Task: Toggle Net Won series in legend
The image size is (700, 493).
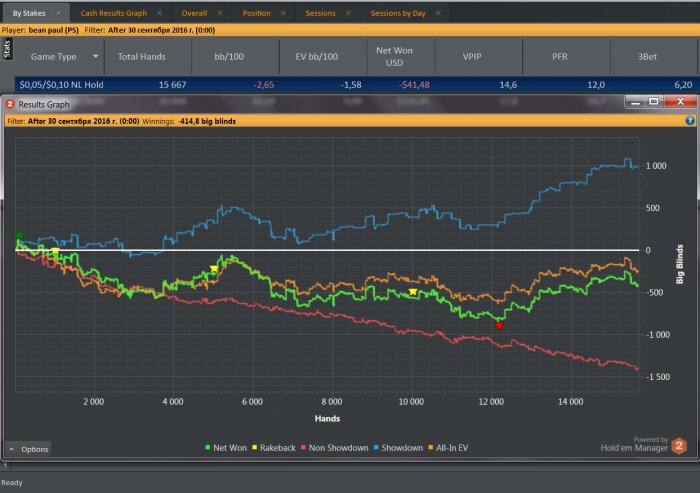Action: (x=226, y=447)
